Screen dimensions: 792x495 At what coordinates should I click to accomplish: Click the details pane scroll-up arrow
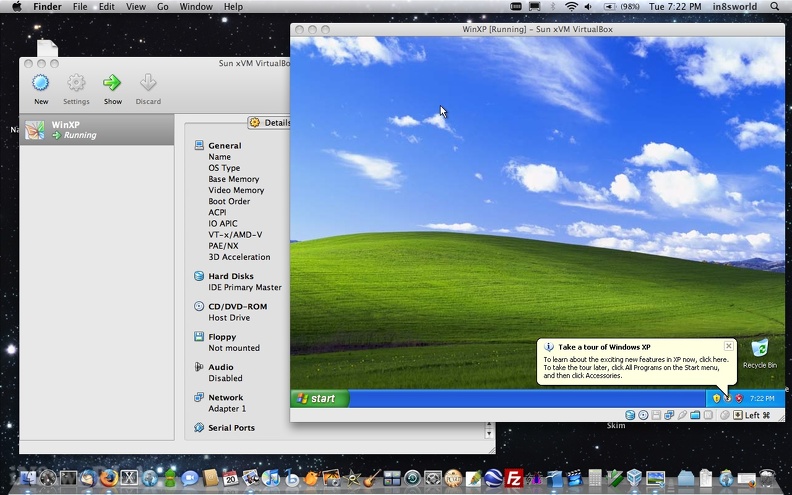pos(488,425)
